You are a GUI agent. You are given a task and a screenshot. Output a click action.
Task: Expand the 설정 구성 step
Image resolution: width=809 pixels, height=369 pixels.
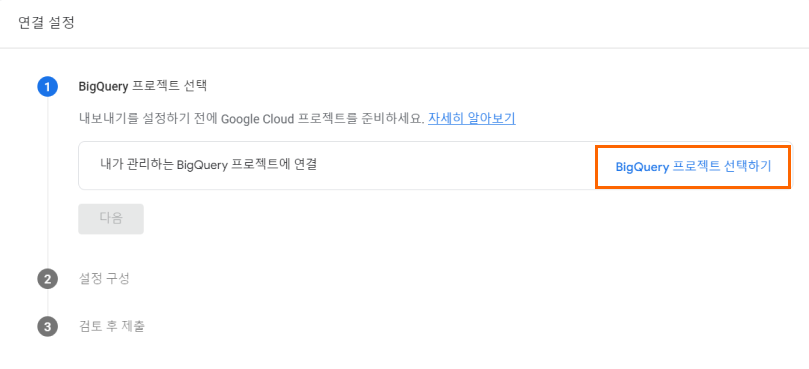(104, 279)
